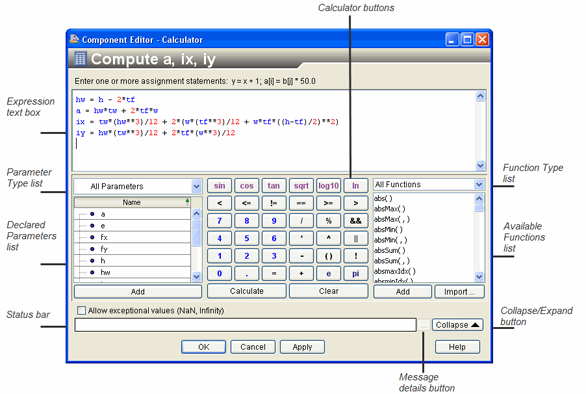Click the Clear button
The height and width of the screenshot is (394, 586).
(329, 291)
